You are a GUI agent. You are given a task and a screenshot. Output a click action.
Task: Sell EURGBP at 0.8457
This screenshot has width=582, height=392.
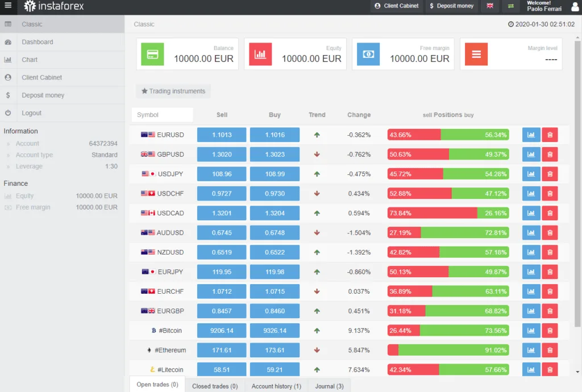[x=222, y=311]
